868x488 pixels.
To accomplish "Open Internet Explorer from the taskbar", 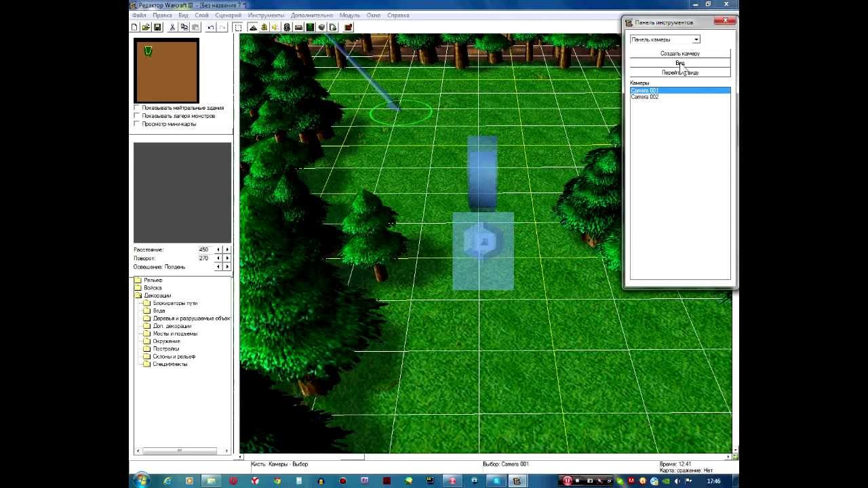I will (167, 481).
